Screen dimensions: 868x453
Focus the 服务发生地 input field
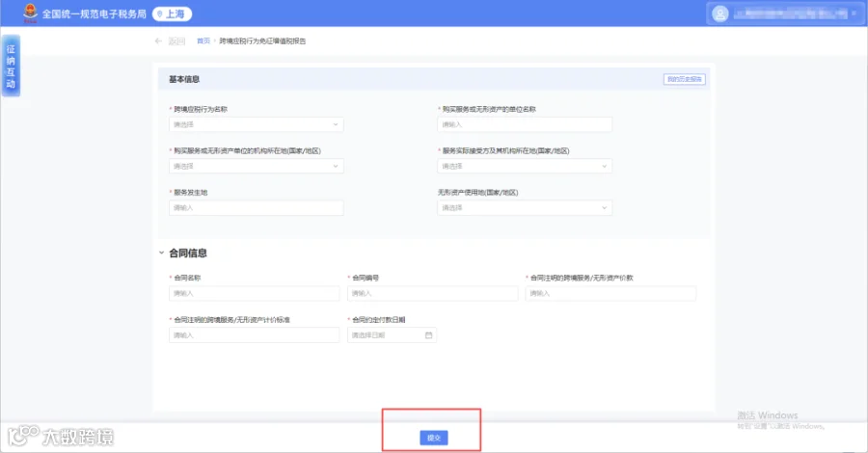[x=257, y=207]
